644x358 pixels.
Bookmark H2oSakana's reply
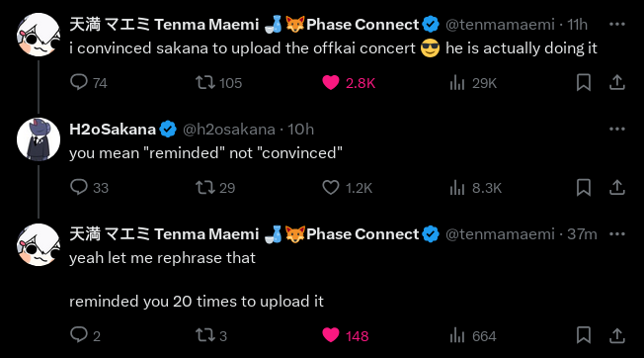pyautogui.click(x=584, y=188)
